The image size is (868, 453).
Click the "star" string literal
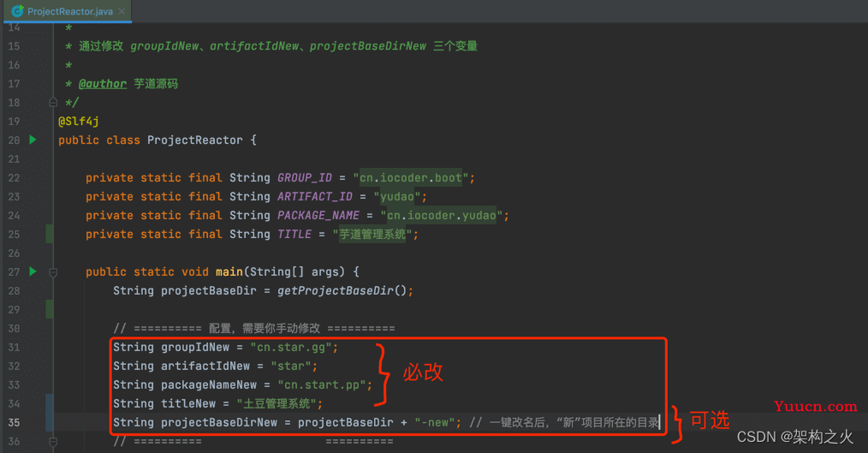tap(291, 366)
